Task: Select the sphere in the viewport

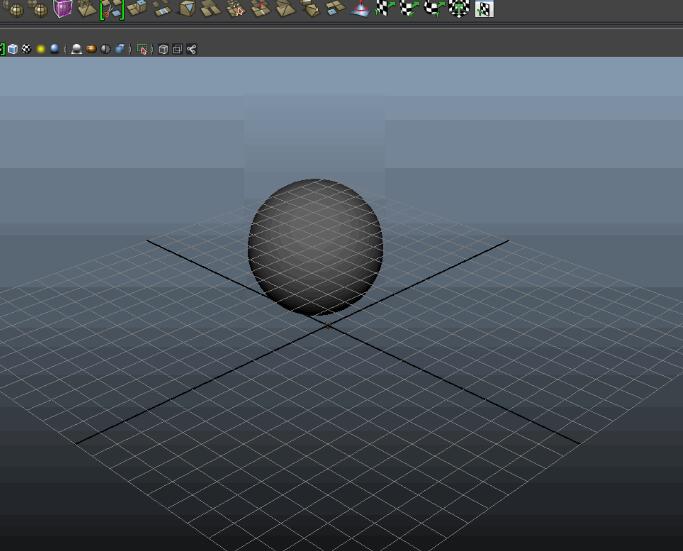Action: coord(315,246)
